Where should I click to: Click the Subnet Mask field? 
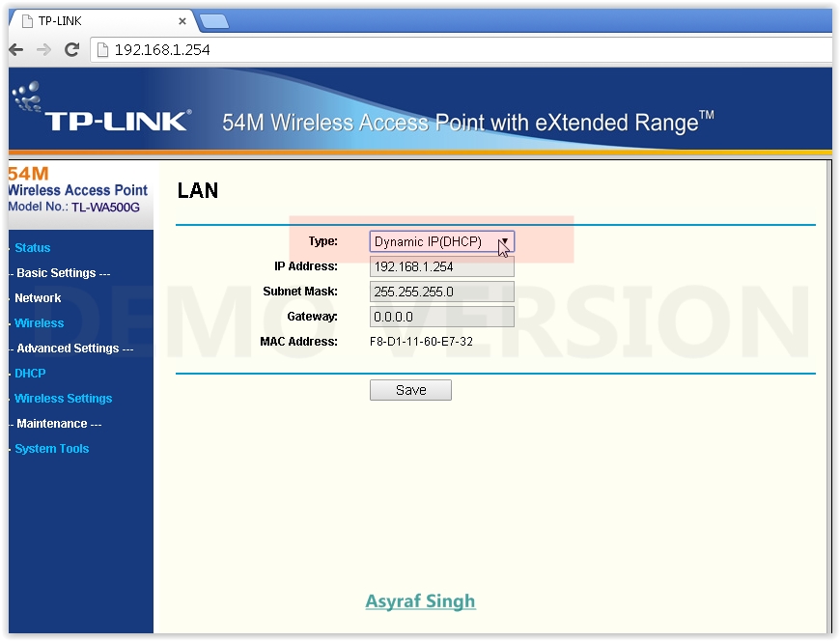pyautogui.click(x=442, y=292)
